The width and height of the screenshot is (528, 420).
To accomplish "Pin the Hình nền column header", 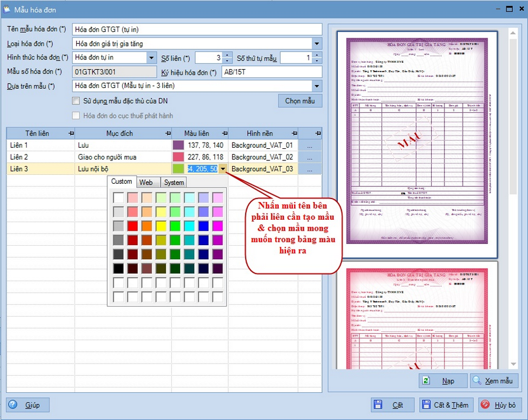I will click(x=295, y=134).
